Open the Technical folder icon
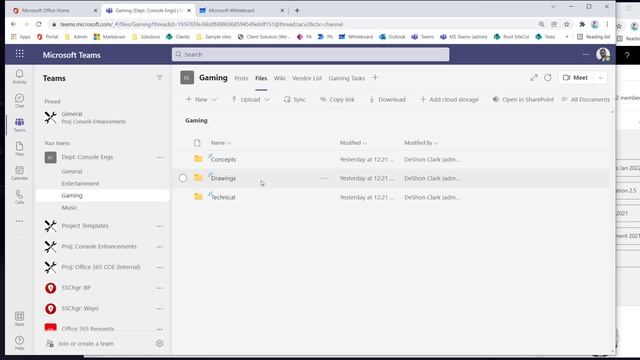640x360 pixels. click(x=198, y=197)
